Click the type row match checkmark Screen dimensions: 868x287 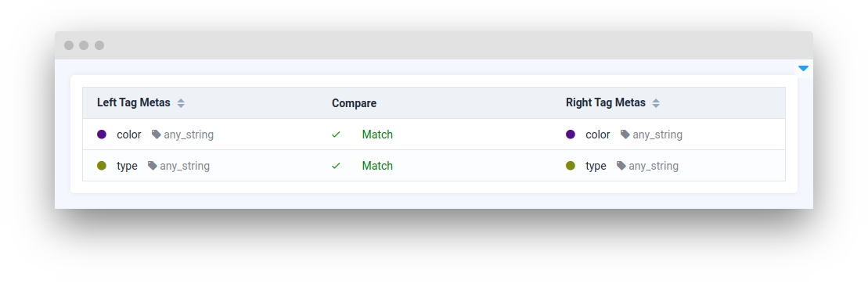pos(336,166)
